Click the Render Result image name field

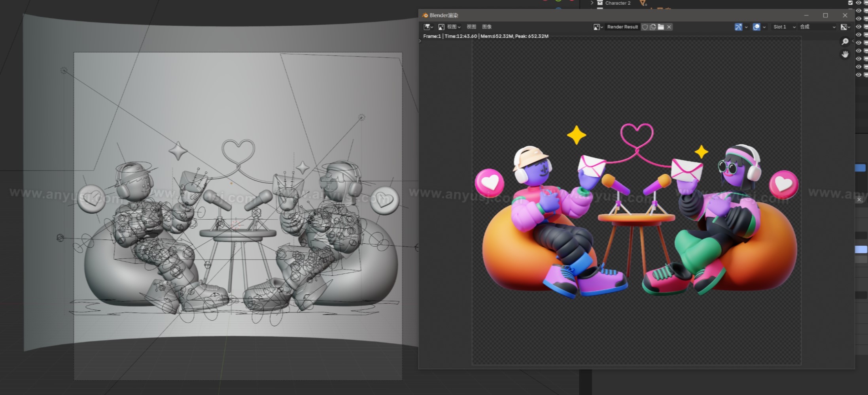click(622, 27)
